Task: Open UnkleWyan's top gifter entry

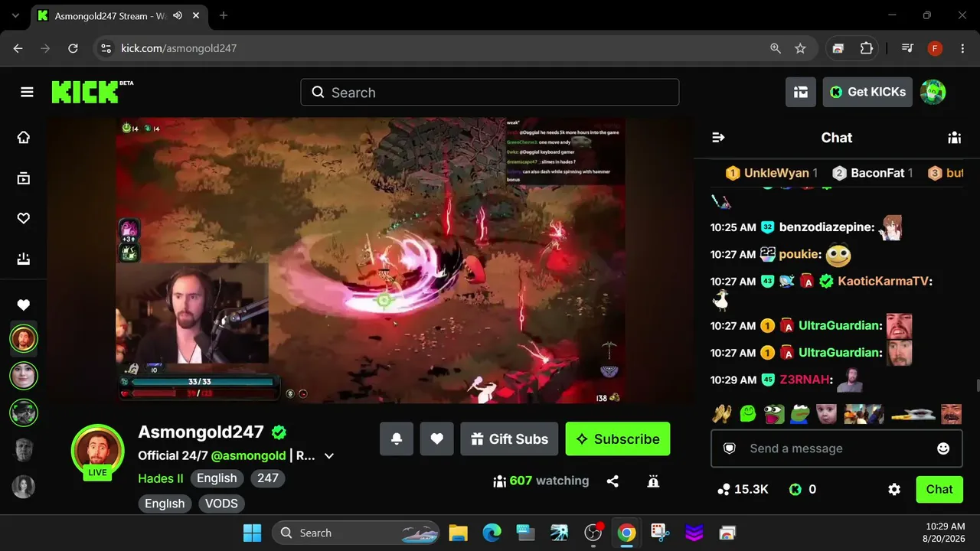Action: (772, 173)
